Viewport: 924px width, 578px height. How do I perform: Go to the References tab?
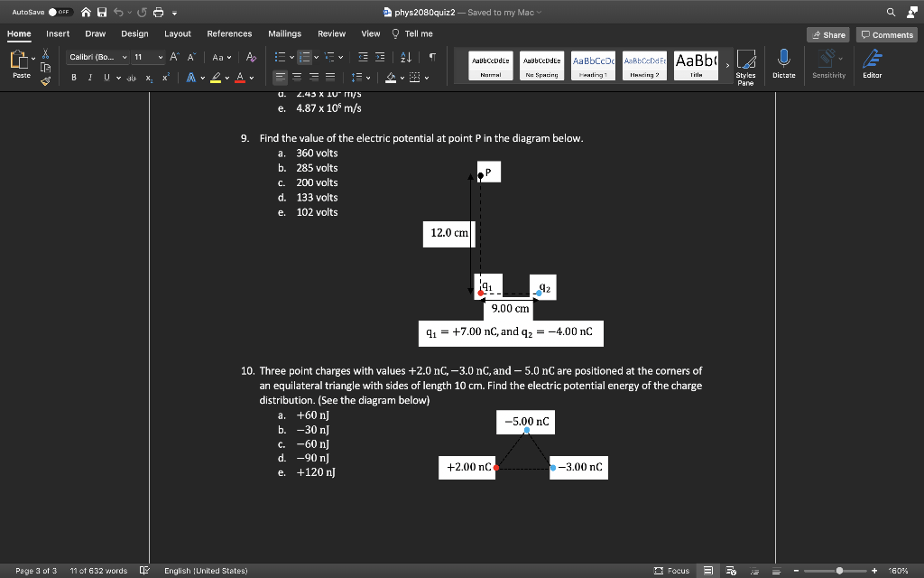[229, 33]
